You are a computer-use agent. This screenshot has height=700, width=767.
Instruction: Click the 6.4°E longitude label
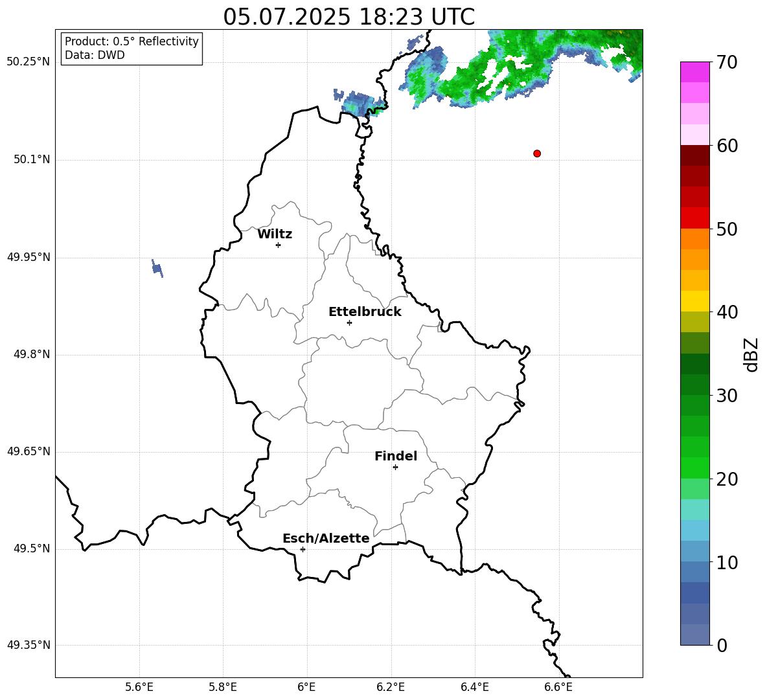474,687
